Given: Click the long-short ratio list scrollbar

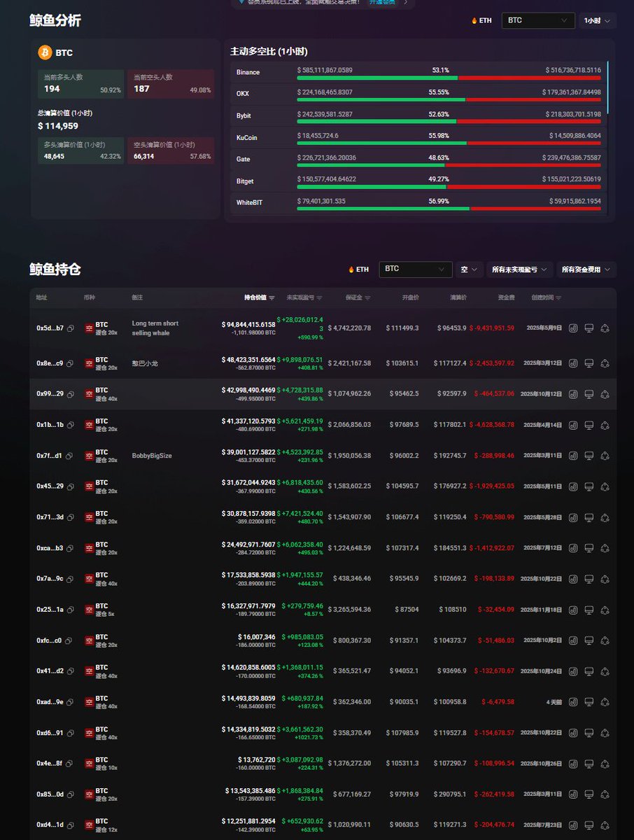Looking at the screenshot, I should click(608, 87).
